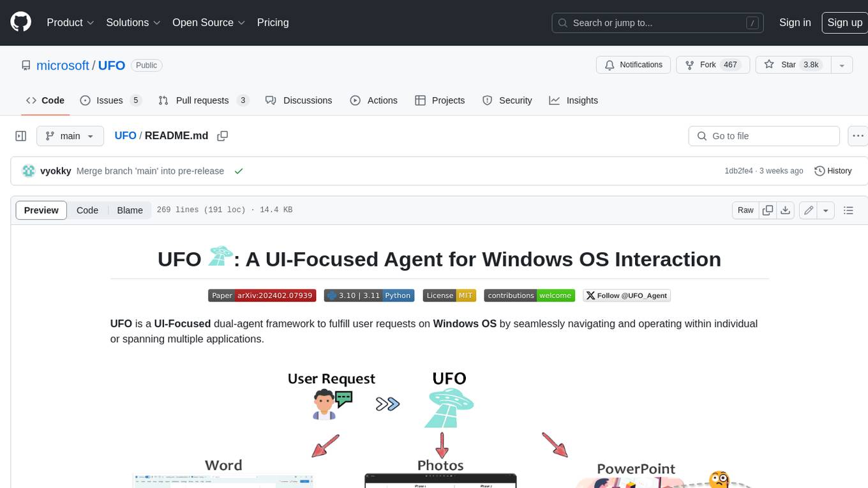Image resolution: width=868 pixels, height=488 pixels.
Task: Click the Sign in link
Action: (x=795, y=22)
